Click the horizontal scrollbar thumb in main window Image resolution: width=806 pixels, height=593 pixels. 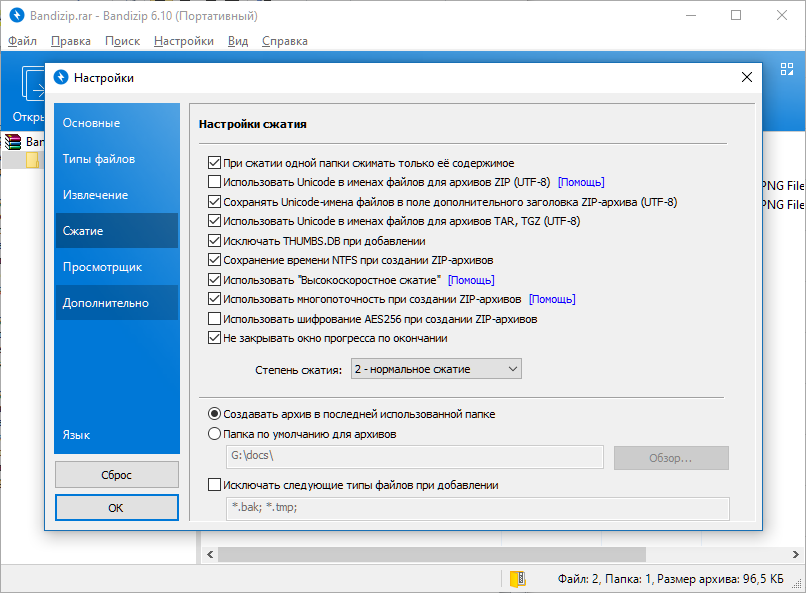pos(432,554)
